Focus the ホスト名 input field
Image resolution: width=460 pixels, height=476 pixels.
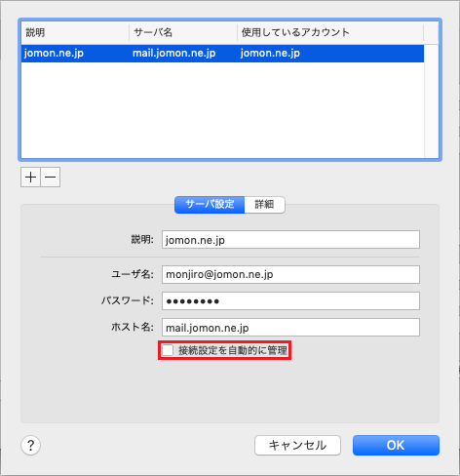(290, 327)
